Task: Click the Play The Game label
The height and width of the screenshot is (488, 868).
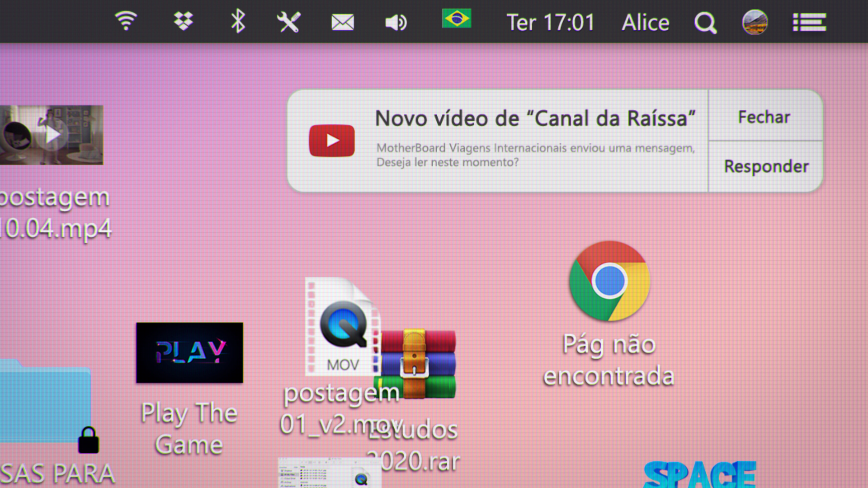Action: [x=189, y=428]
